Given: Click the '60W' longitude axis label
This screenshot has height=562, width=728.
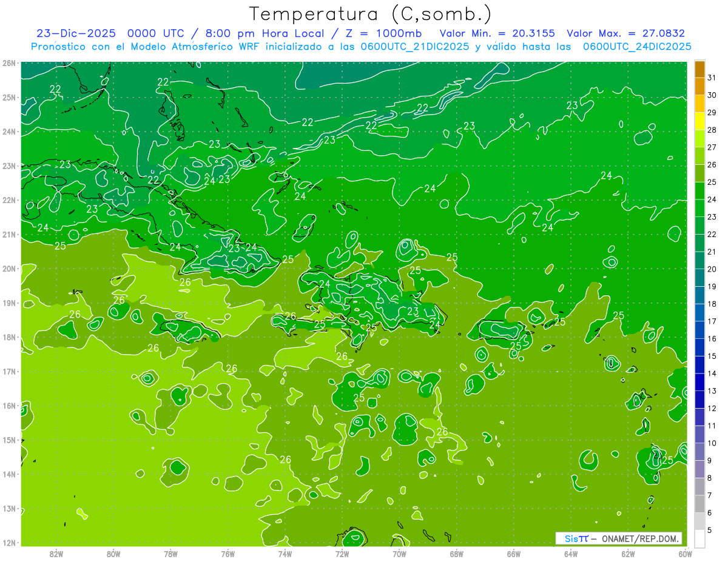Looking at the screenshot, I should (x=686, y=554).
